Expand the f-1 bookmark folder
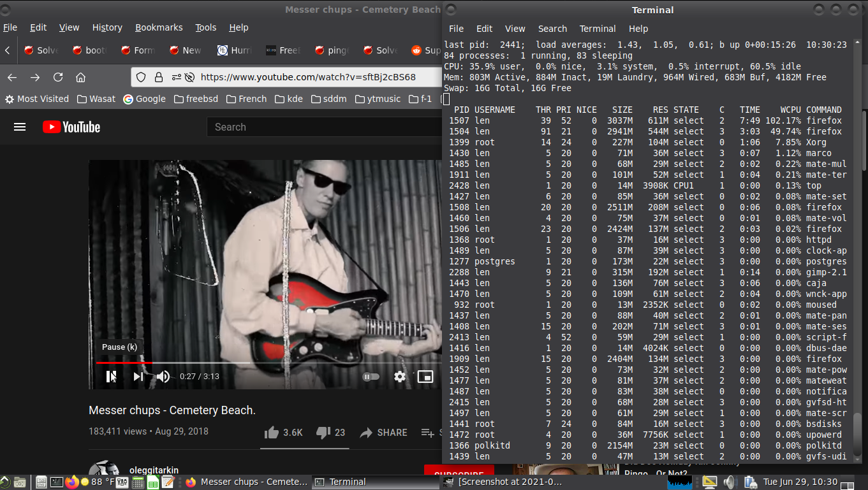Viewport: 868px width, 490px height. [x=421, y=99]
